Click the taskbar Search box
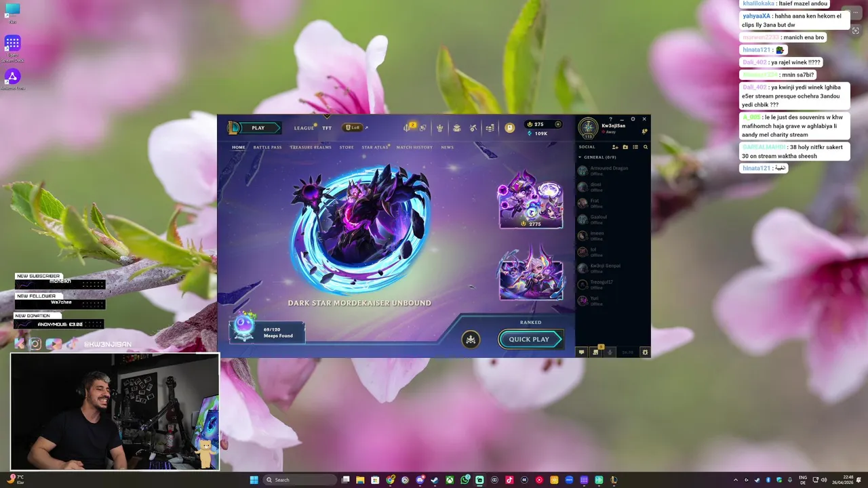 tap(300, 480)
